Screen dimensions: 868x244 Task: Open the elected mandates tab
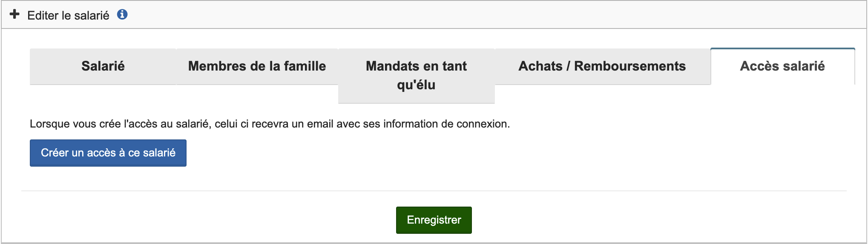pyautogui.click(x=416, y=75)
